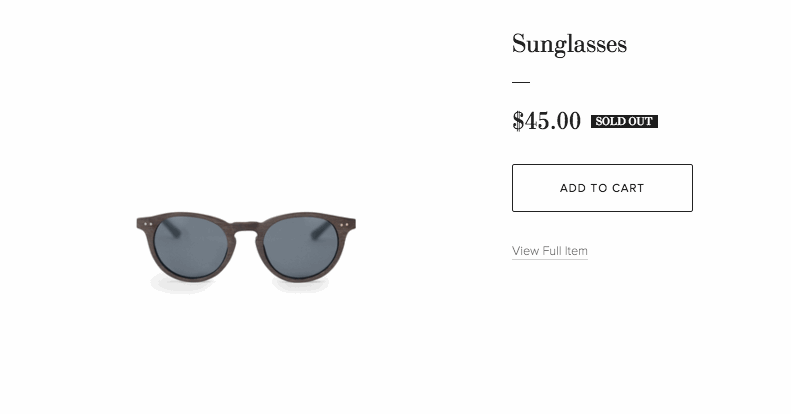Click the Add to Cart button

602,188
